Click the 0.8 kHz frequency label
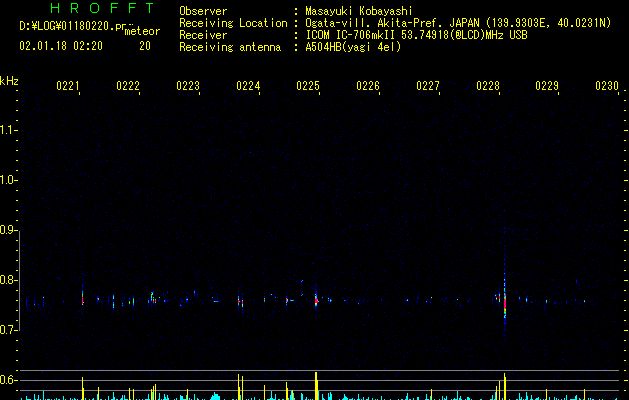Image resolution: width=629 pixels, height=400 pixels. point(8,280)
